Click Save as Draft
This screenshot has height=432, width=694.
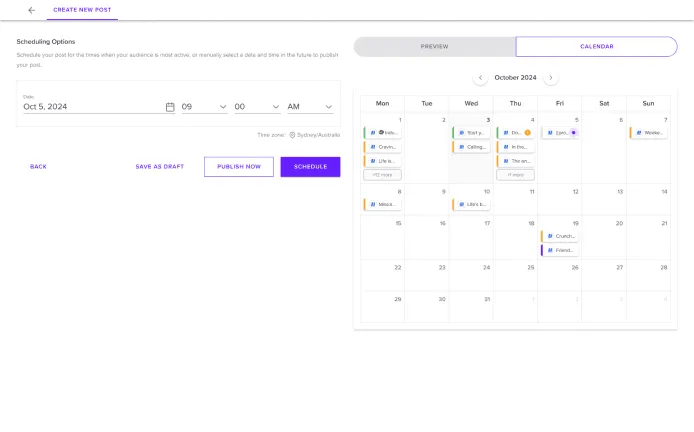pyautogui.click(x=160, y=167)
